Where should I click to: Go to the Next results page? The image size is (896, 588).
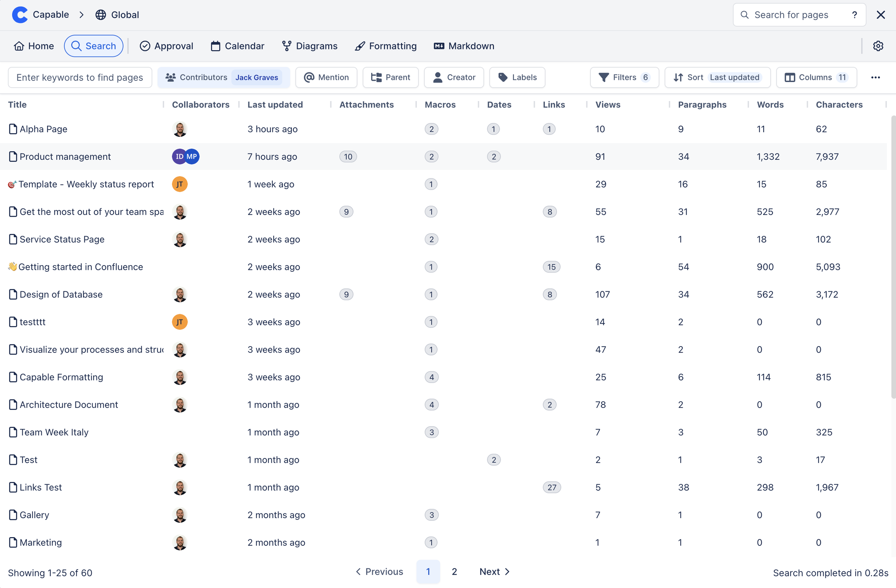tap(494, 572)
